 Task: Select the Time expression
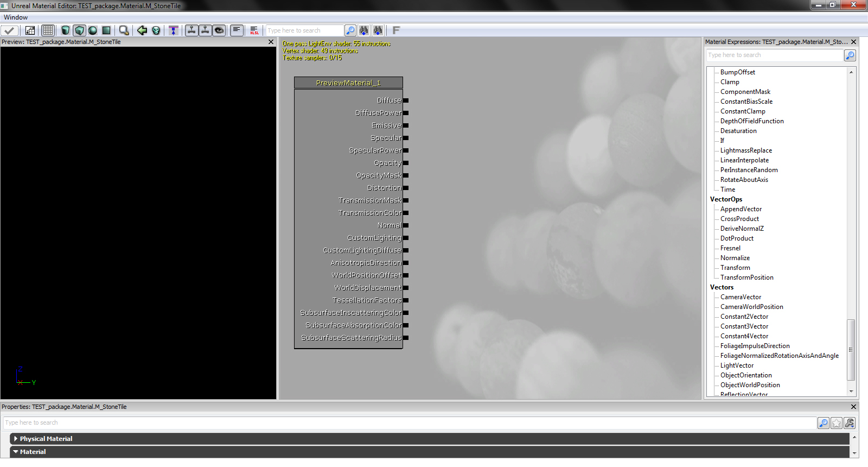(x=727, y=190)
